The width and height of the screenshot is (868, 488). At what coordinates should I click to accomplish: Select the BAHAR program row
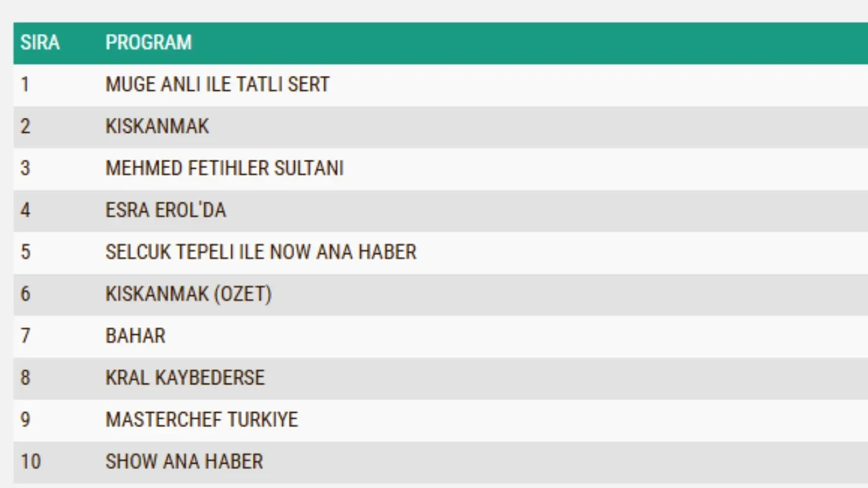[136, 336]
